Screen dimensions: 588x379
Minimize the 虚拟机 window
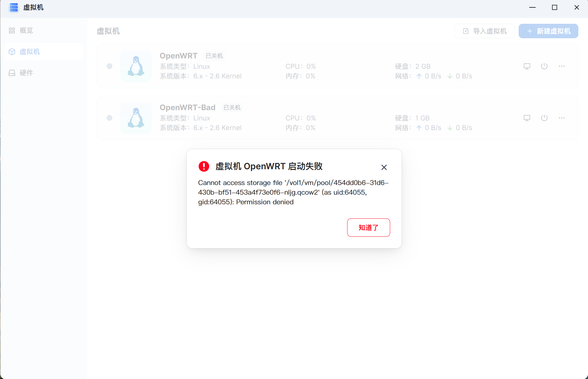[532, 7]
